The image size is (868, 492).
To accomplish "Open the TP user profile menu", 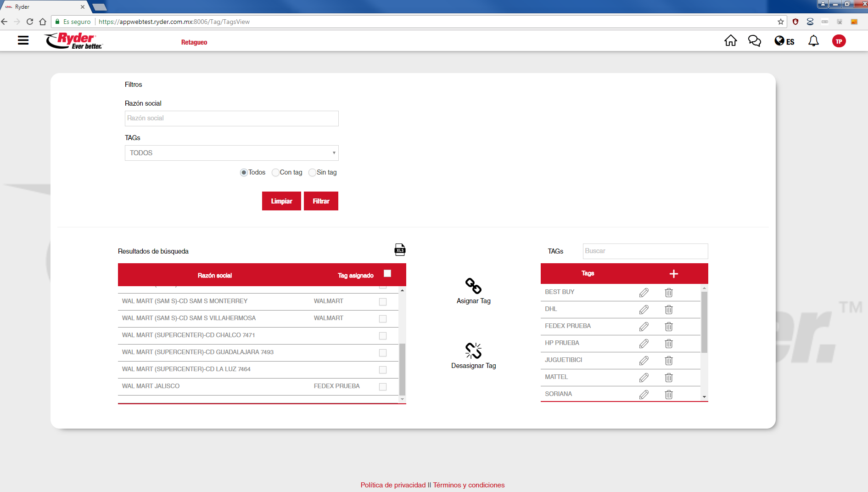I will 839,41.
